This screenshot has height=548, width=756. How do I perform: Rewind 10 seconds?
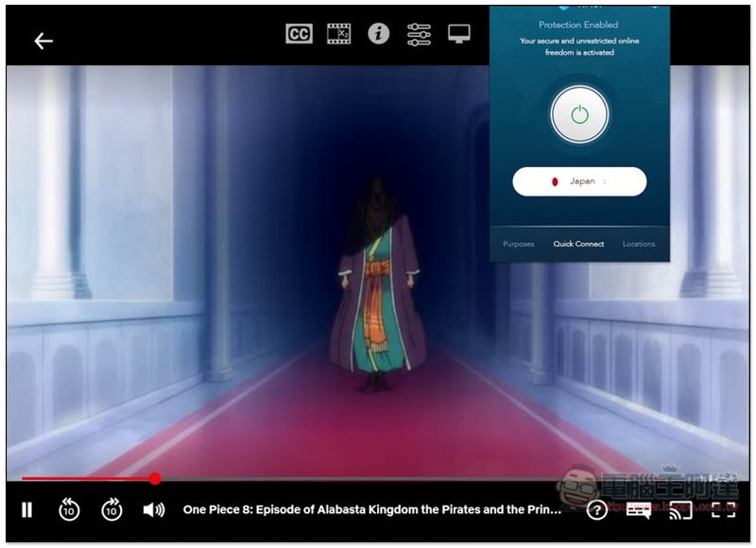69,509
